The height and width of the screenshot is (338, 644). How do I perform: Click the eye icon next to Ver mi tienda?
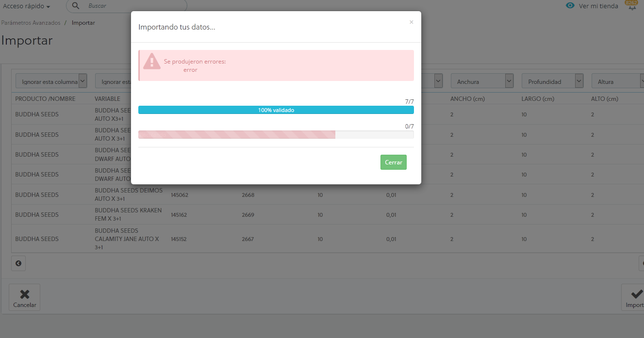pyautogui.click(x=570, y=6)
